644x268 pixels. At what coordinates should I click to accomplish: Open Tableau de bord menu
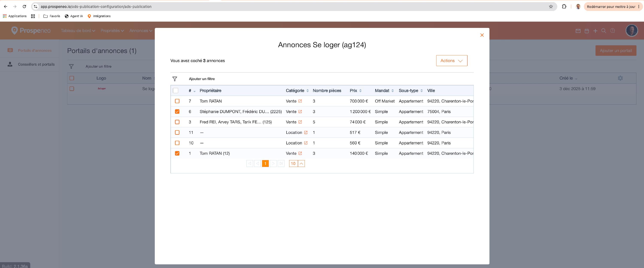78,30
